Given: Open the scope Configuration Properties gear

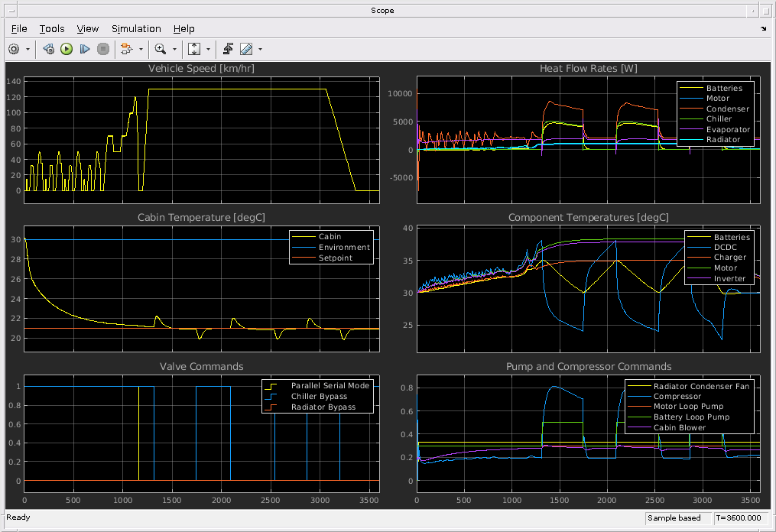Looking at the screenshot, I should click(14, 49).
